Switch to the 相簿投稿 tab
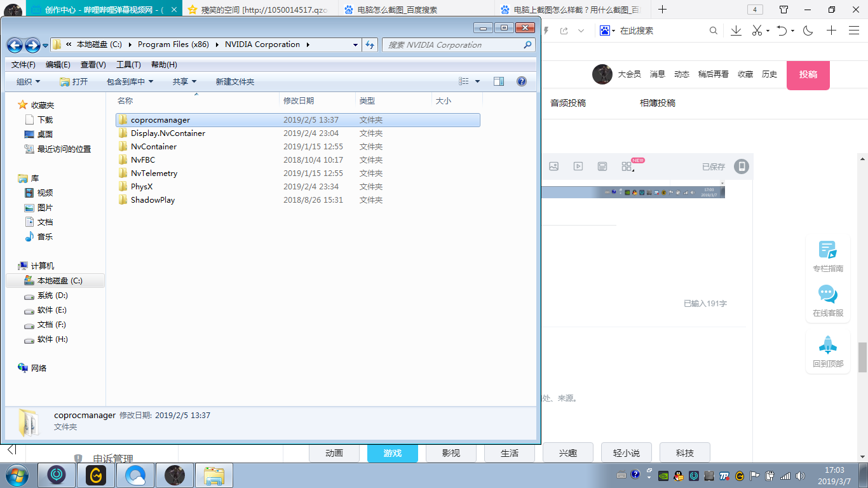Image resolution: width=868 pixels, height=488 pixels. 658,103
